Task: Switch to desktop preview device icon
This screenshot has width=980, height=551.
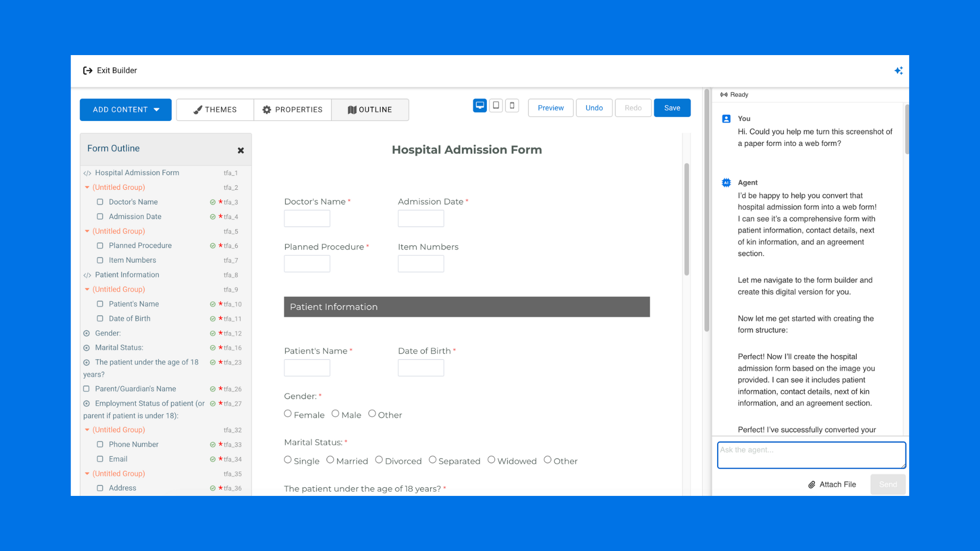Action: coord(480,106)
